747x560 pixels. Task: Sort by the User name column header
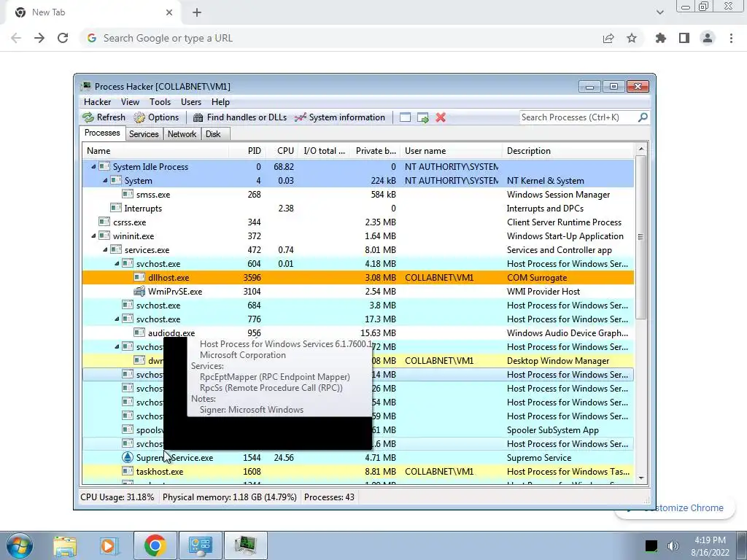(451, 151)
